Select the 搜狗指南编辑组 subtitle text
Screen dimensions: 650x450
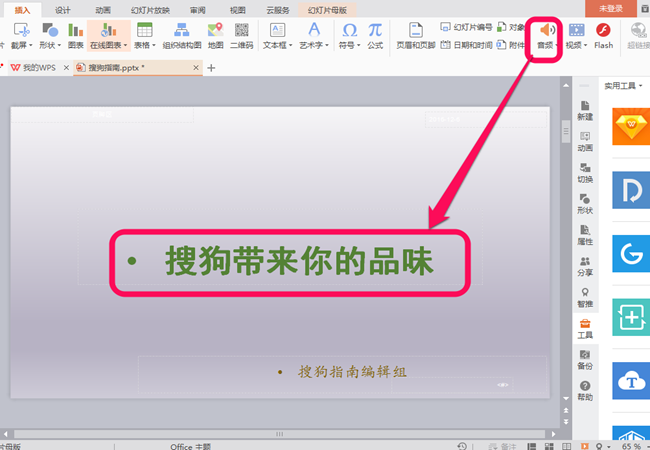tap(352, 372)
